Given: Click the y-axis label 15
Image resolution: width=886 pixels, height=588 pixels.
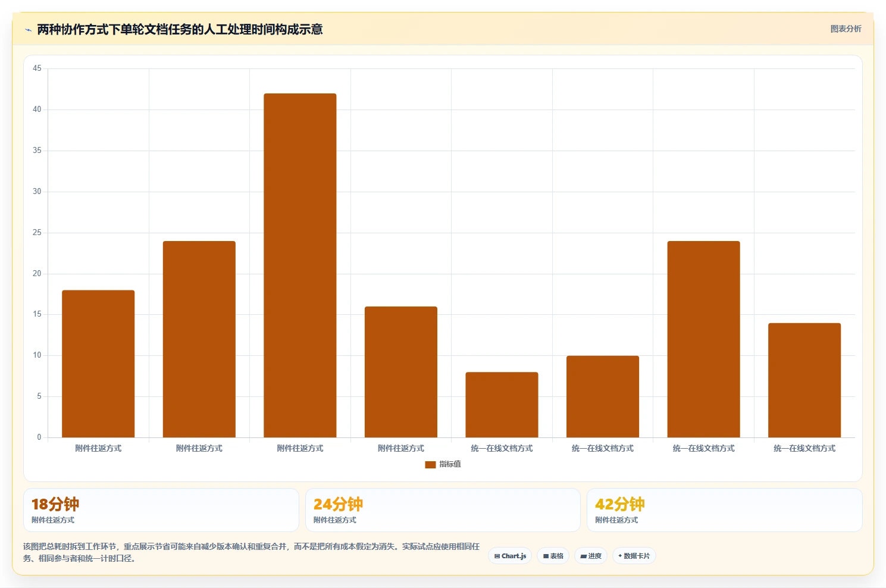Looking at the screenshot, I should coord(37,314).
